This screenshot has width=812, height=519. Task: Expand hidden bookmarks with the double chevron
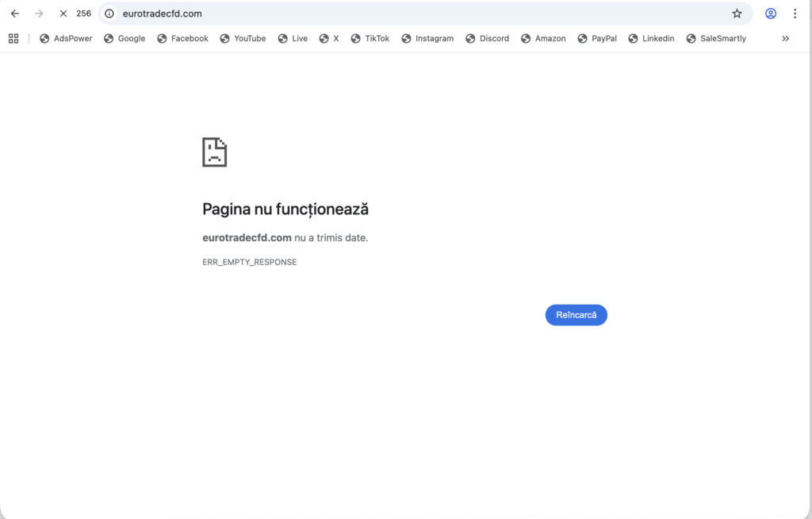click(785, 38)
